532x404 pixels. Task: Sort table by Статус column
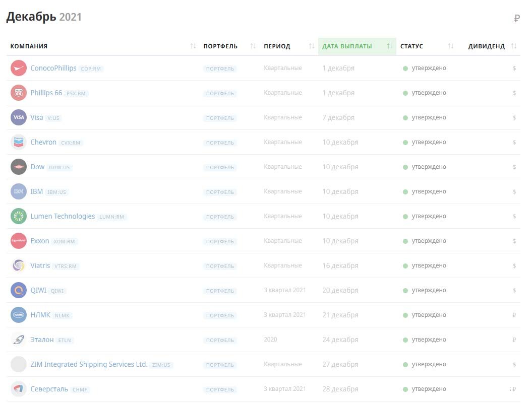coord(451,46)
